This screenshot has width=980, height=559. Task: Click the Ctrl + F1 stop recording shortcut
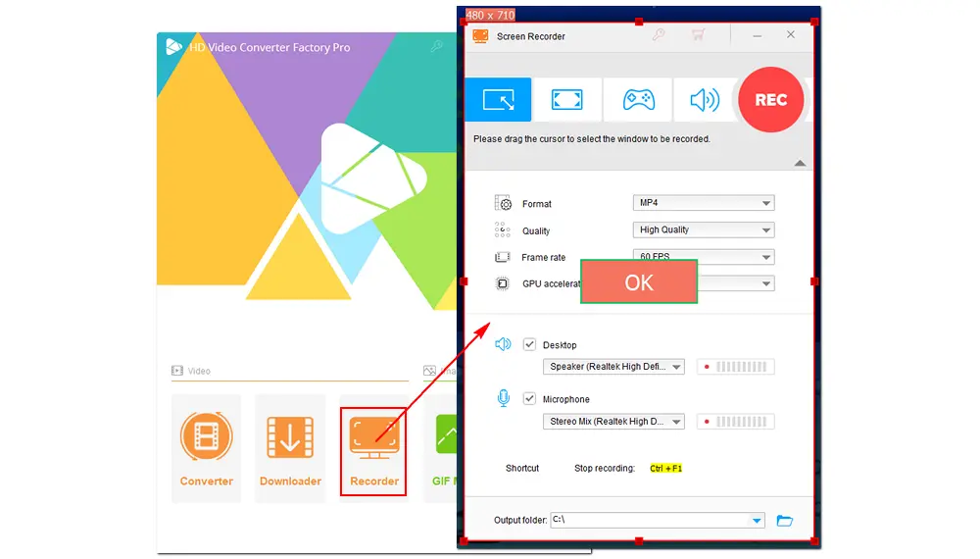665,469
